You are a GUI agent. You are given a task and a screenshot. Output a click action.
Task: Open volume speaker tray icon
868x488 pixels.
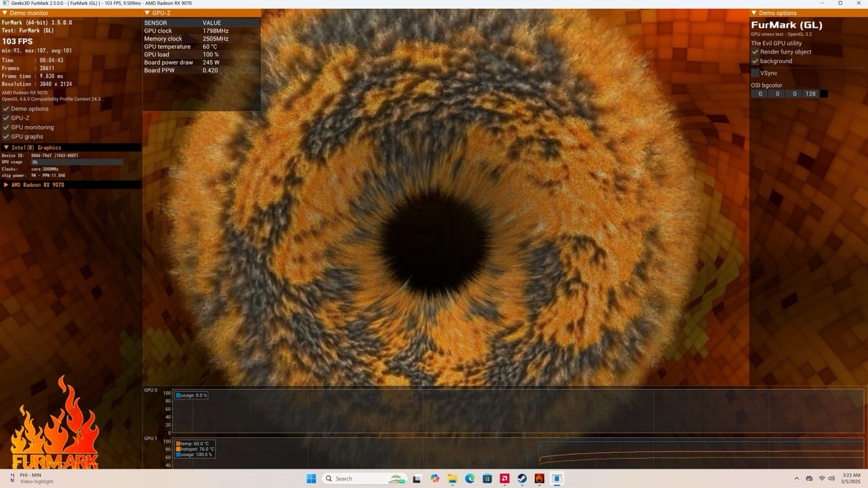click(x=833, y=479)
